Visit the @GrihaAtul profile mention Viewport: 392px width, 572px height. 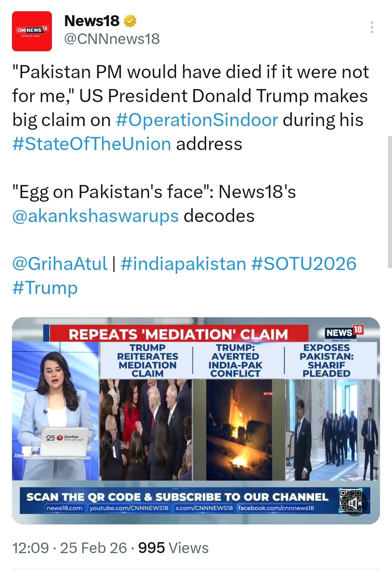pyautogui.click(x=60, y=263)
